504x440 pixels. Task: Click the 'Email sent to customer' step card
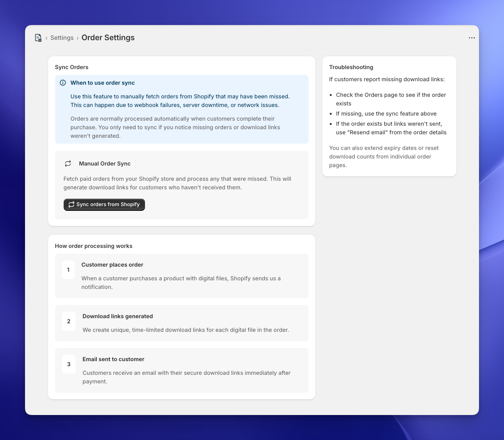[182, 370]
